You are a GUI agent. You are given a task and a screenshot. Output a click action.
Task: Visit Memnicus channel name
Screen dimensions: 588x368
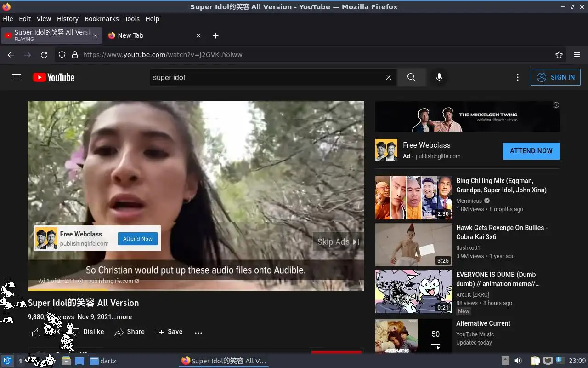pyautogui.click(x=469, y=201)
